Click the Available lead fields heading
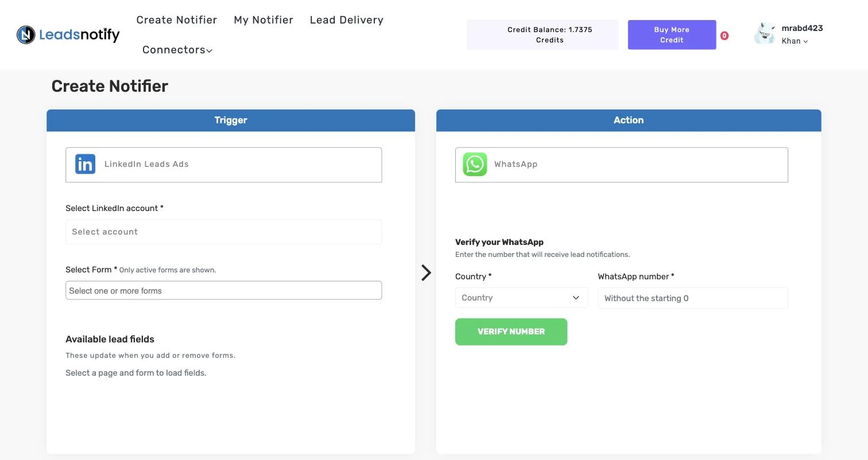868x460 pixels. click(110, 339)
